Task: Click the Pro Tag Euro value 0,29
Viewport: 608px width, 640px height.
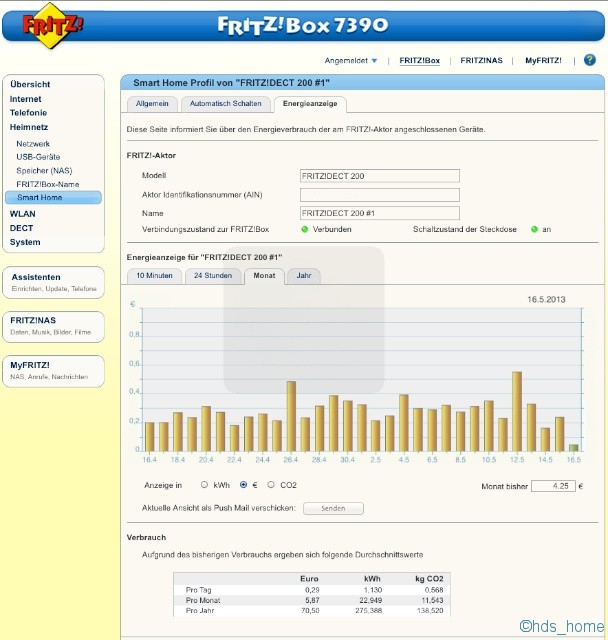Action: coord(312,590)
